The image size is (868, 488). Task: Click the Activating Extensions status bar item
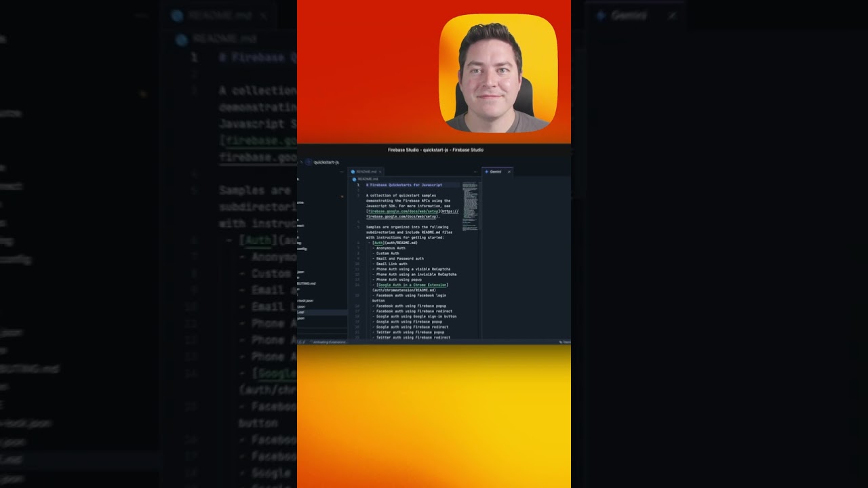click(330, 342)
